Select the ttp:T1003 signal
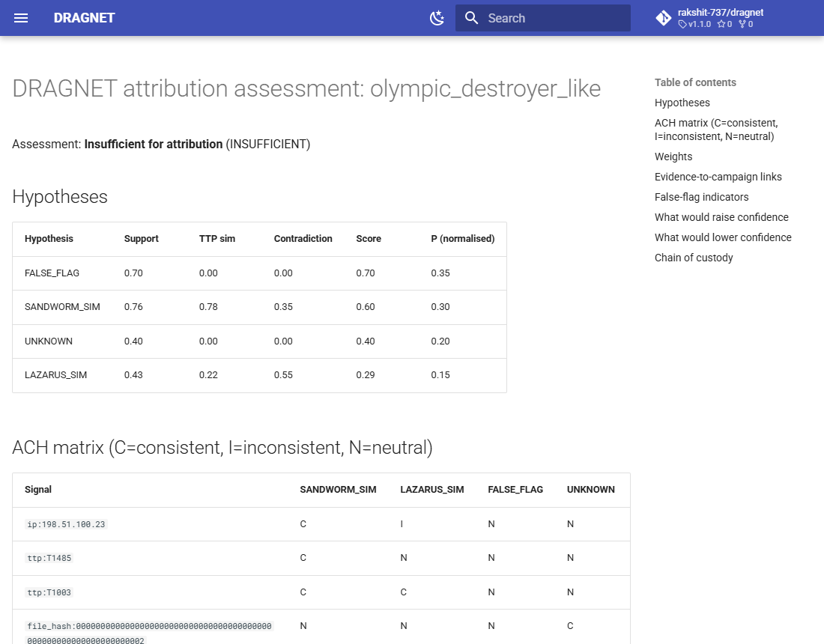Viewport: 824px width, 644px height. 49,592
